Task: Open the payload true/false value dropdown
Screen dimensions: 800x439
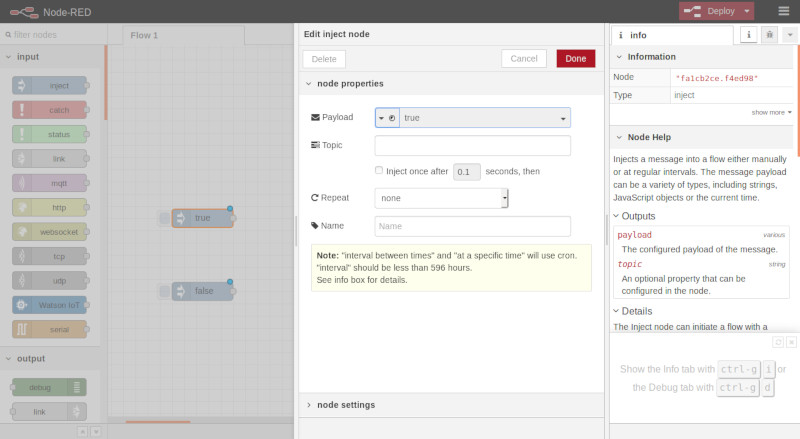Action: [485, 118]
